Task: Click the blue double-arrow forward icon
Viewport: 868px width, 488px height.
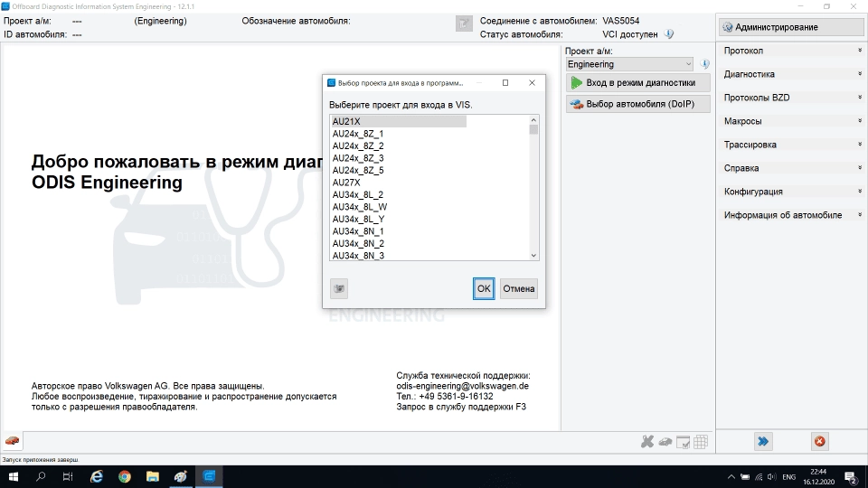Action: 763,441
